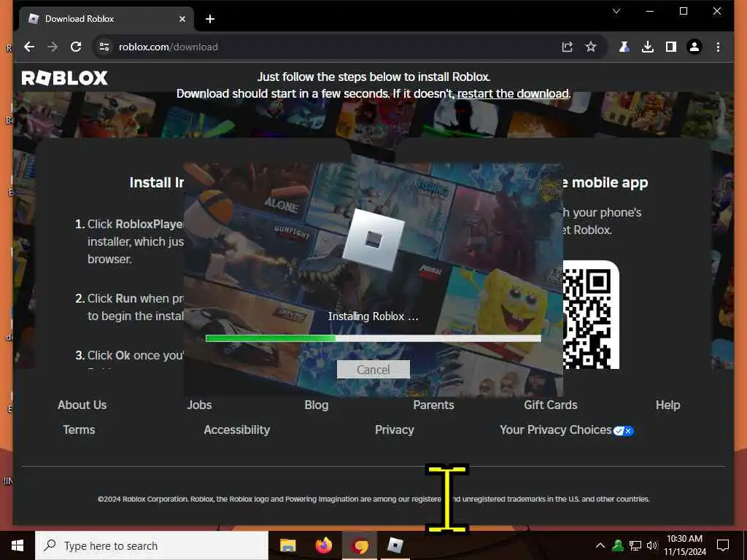Go back using the browser back arrow
Screen dimensions: 747x560
29,47
